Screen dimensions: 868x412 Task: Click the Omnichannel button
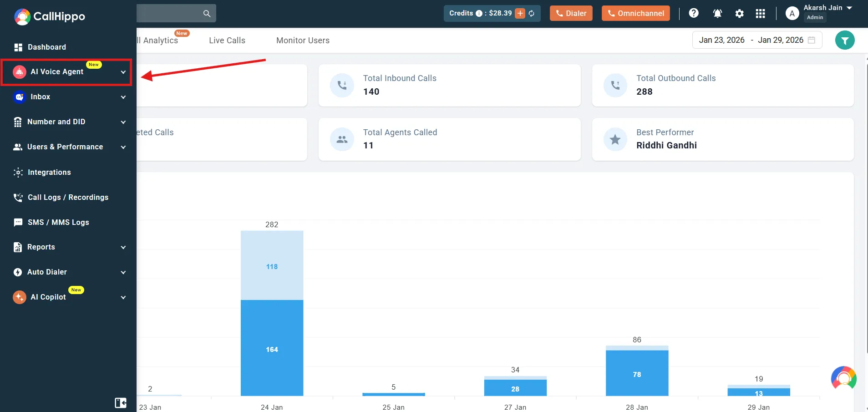[635, 13]
